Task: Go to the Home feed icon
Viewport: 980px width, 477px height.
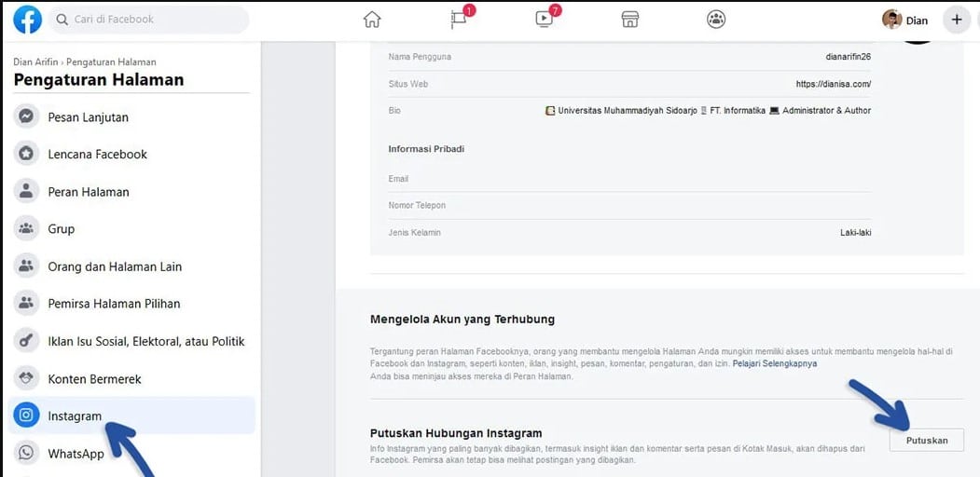Action: click(x=372, y=20)
